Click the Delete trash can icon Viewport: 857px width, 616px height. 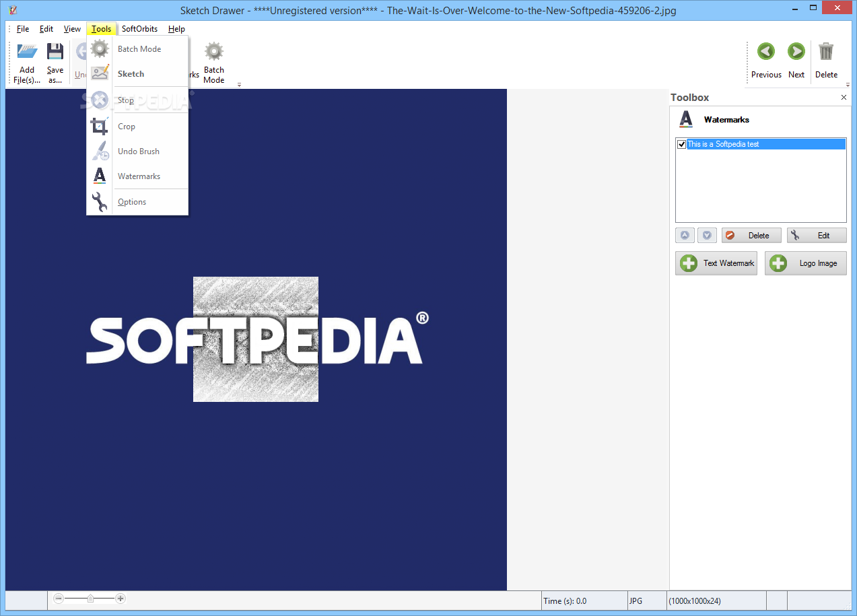[x=826, y=51]
